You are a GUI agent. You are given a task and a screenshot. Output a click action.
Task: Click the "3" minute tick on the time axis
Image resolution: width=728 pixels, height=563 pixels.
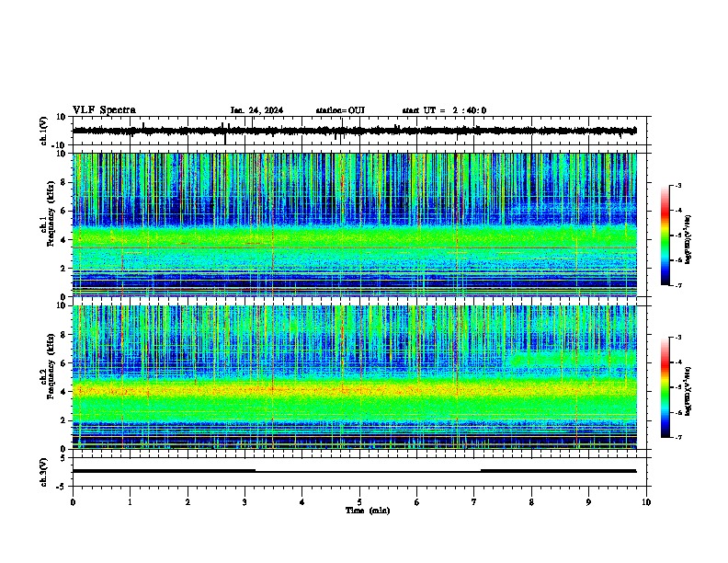tap(245, 502)
